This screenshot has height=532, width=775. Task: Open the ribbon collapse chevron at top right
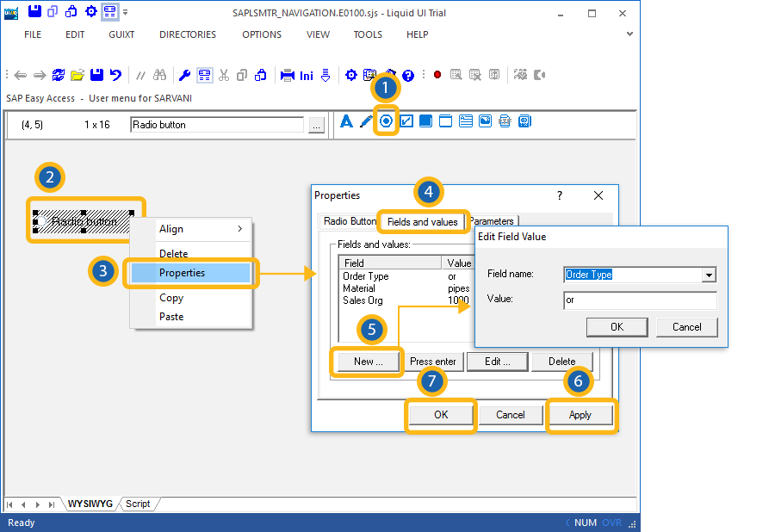pos(629,34)
